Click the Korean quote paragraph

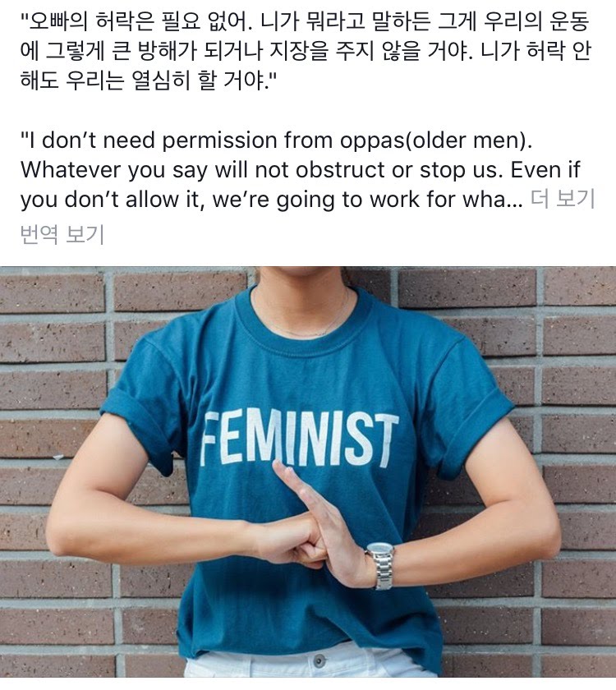[306, 51]
